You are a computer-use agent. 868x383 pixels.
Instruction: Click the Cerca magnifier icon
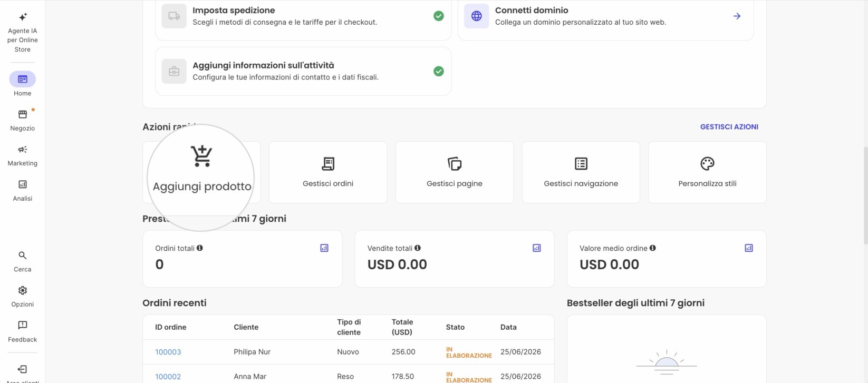[22, 256]
